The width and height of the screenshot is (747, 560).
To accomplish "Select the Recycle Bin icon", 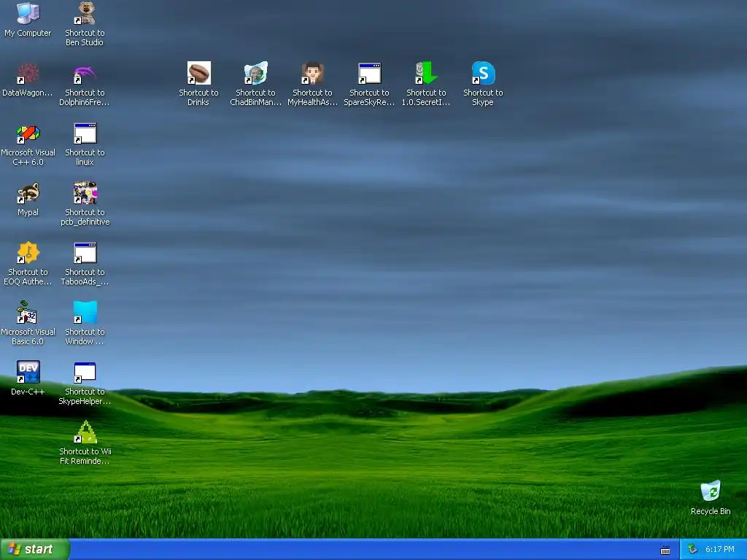I will pos(711,491).
